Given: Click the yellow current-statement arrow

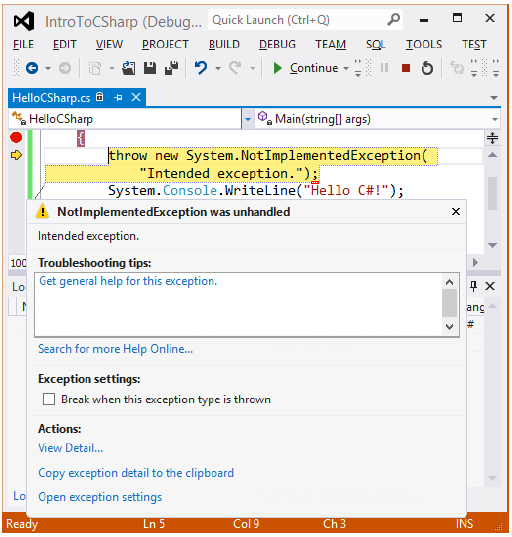Looking at the screenshot, I should point(16,155).
